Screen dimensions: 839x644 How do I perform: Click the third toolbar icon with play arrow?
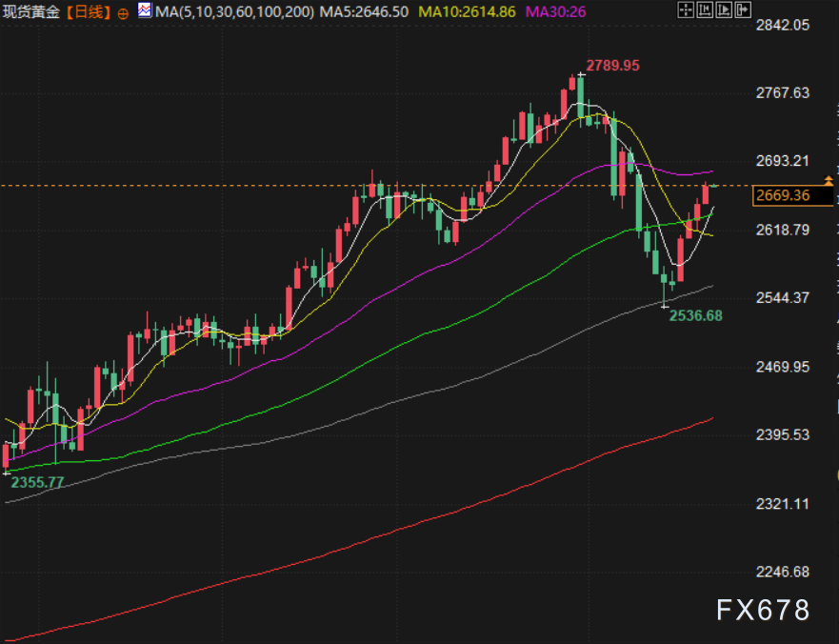[x=723, y=11]
